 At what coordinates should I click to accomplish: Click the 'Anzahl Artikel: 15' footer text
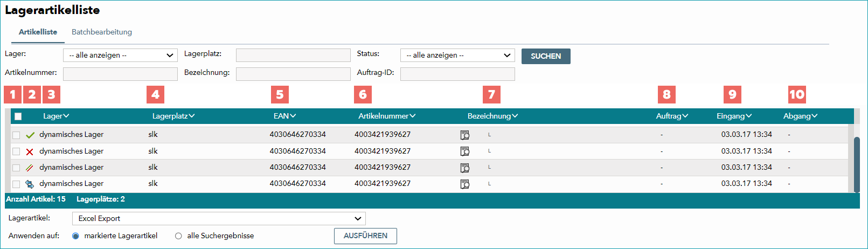pyautogui.click(x=36, y=199)
